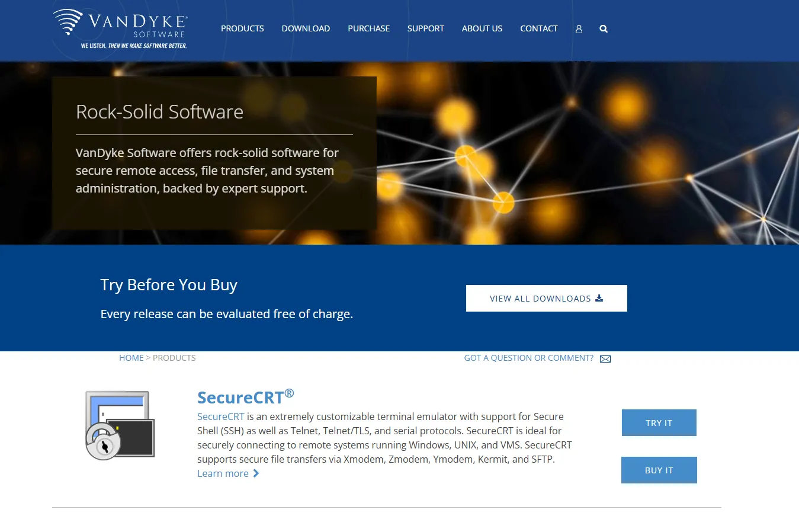The image size is (799, 532).
Task: Click the Home breadcrumb link
Action: [131, 358]
